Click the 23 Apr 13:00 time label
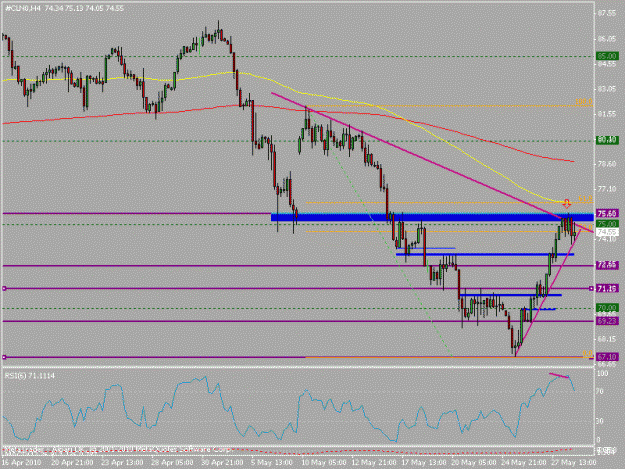This screenshot has width=625, height=469. [x=122, y=463]
